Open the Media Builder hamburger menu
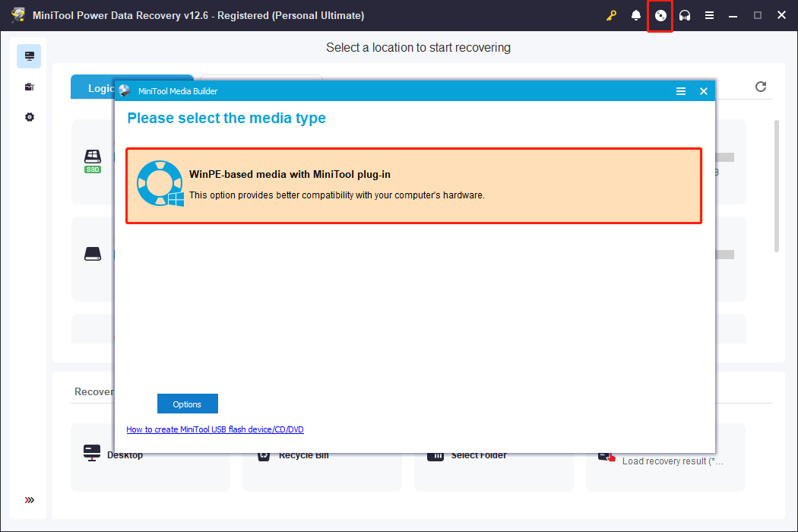The width and height of the screenshot is (798, 532). pyautogui.click(x=680, y=90)
